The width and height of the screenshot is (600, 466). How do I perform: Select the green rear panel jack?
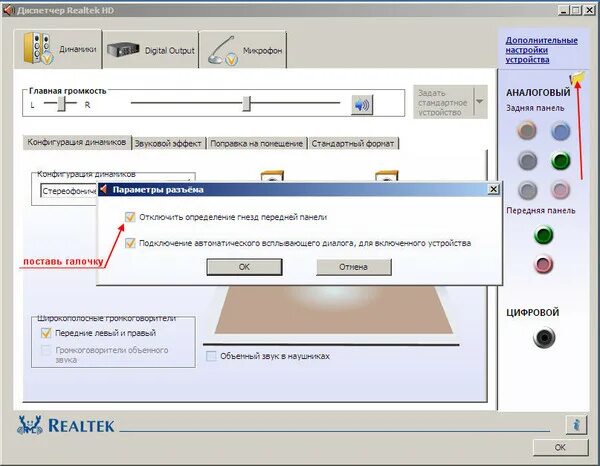point(561,161)
